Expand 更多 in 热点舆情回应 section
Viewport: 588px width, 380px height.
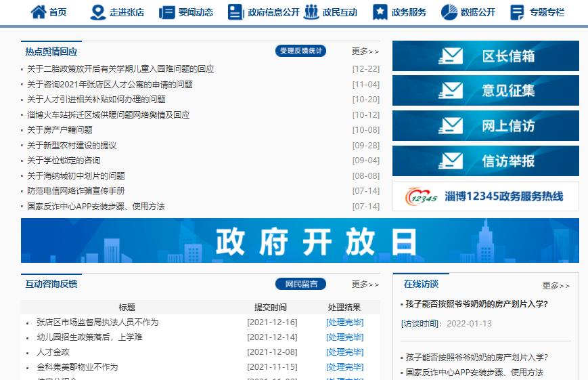365,51
